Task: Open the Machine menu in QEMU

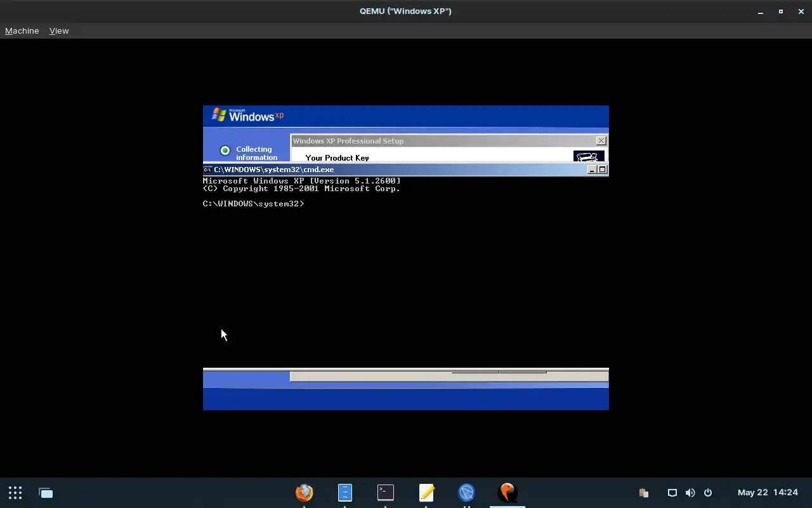Action: coord(22,30)
